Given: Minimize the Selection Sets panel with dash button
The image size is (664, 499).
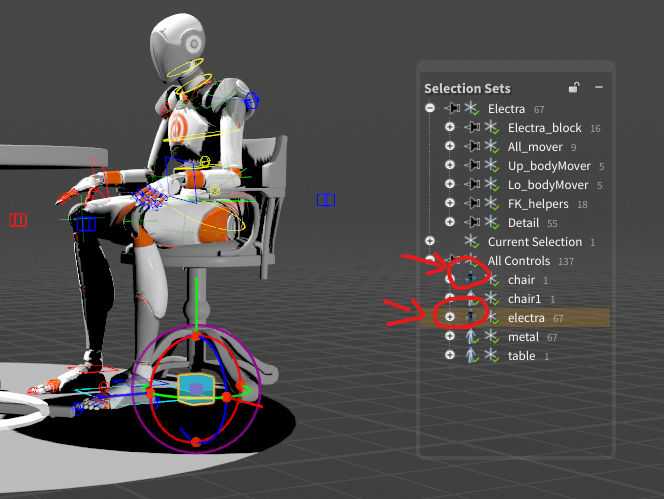Looking at the screenshot, I should [x=599, y=87].
